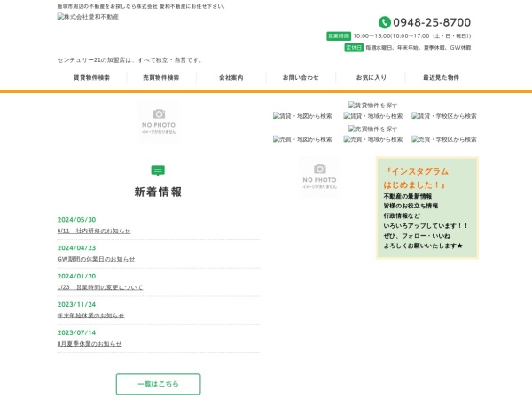Image resolution: width=532 pixels, height=399 pixels.
Task: View お気に入り list
Action: click(371, 78)
